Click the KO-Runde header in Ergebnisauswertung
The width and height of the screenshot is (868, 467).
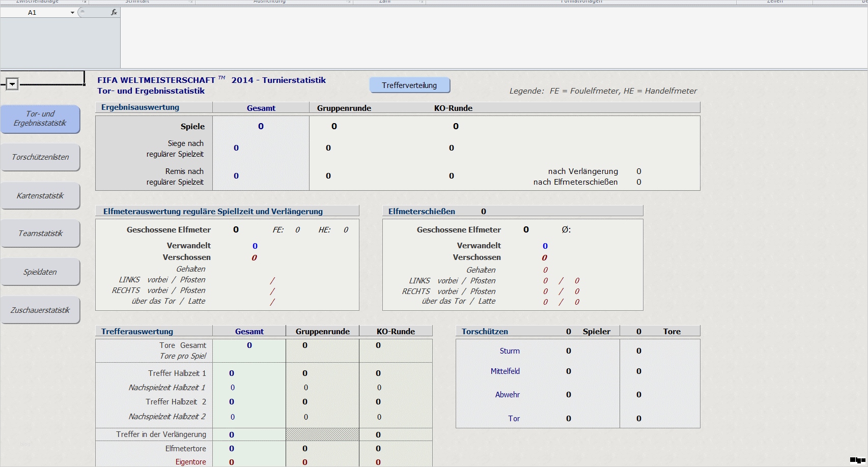point(453,108)
